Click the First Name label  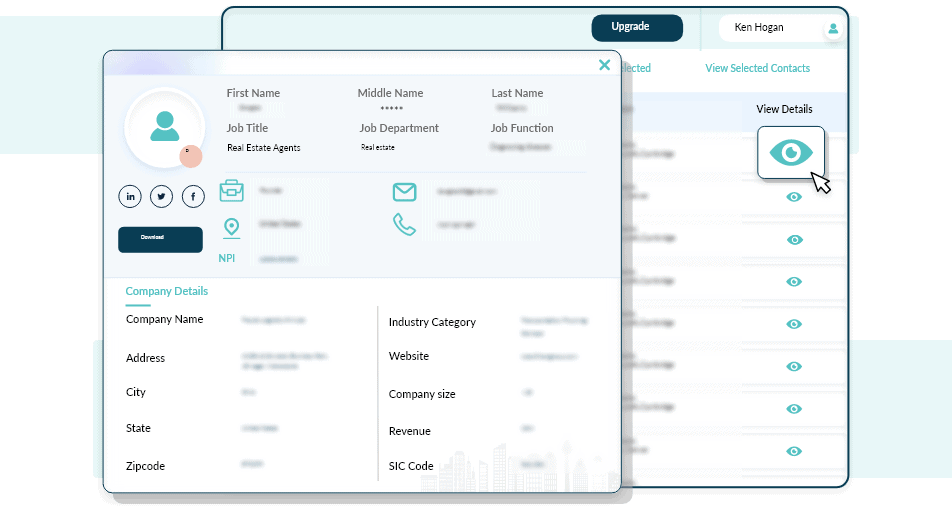(x=253, y=93)
